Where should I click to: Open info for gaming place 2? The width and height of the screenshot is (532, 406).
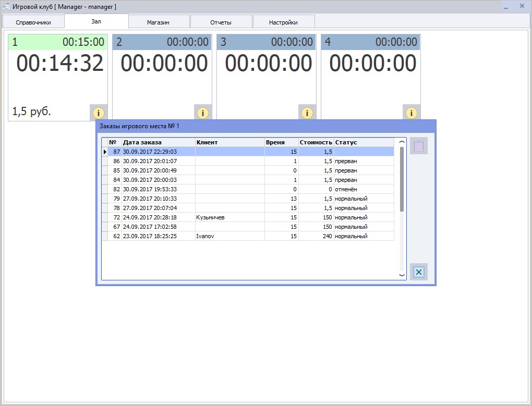pyautogui.click(x=203, y=113)
